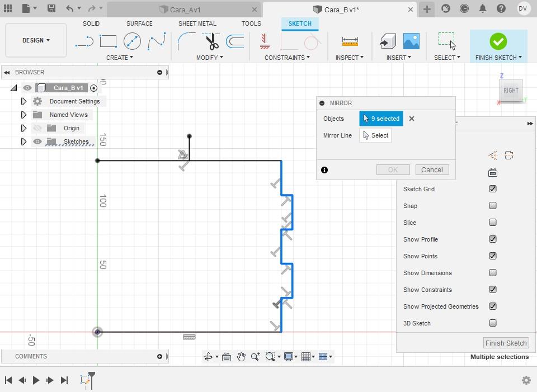Viewport: 537px width, 392px height.
Task: Select the Fillet tool in the Modify group
Action: (x=187, y=41)
